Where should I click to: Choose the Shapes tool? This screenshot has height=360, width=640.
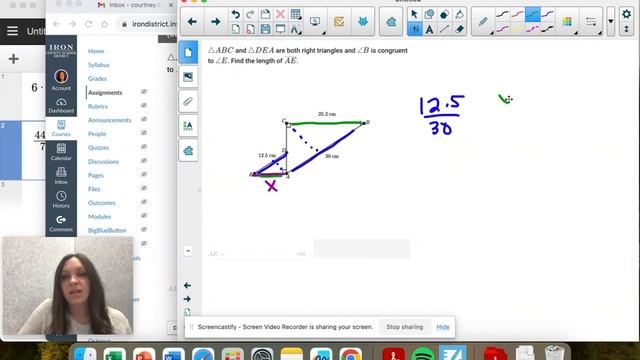429,14
